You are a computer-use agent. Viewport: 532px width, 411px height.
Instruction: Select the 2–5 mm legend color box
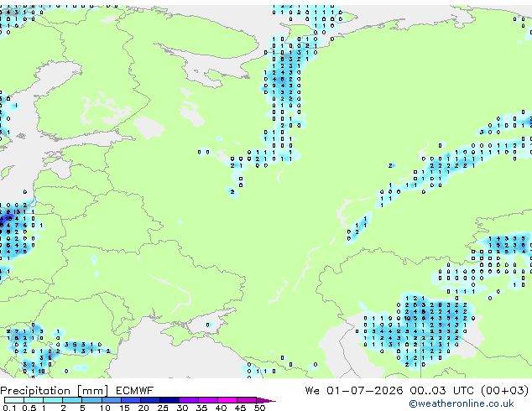tap(72, 400)
